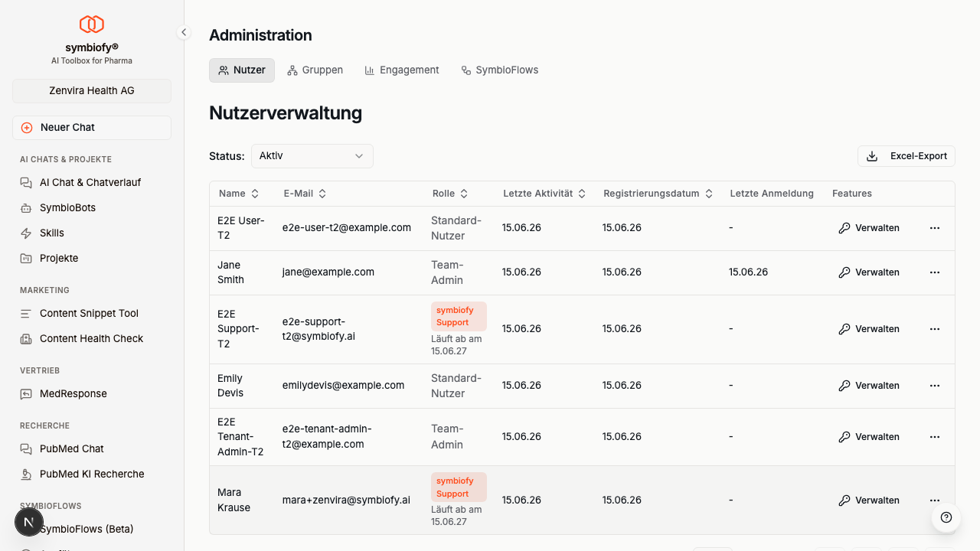Image resolution: width=980 pixels, height=551 pixels.
Task: Click key icon in E2E User-T2 row
Action: 844,228
